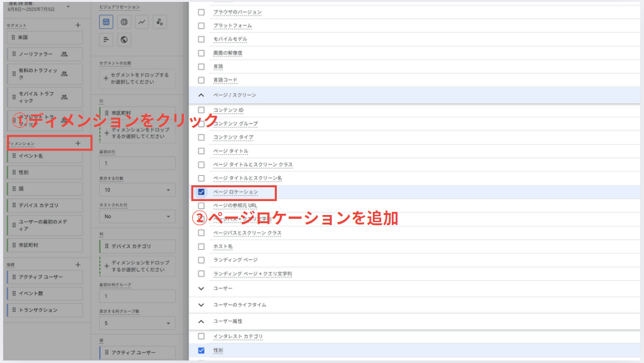Click the 最初の行 input field
Screen dimensions: 644x363
click(x=137, y=163)
